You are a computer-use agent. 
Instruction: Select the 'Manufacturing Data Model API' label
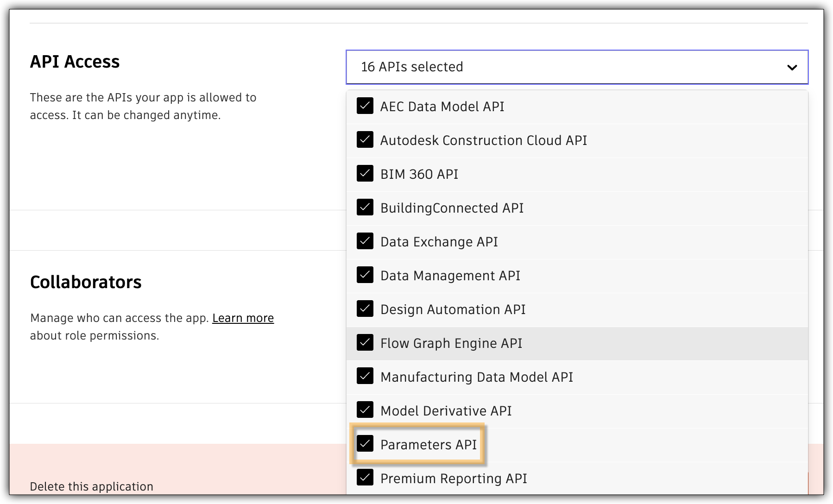coord(477,378)
